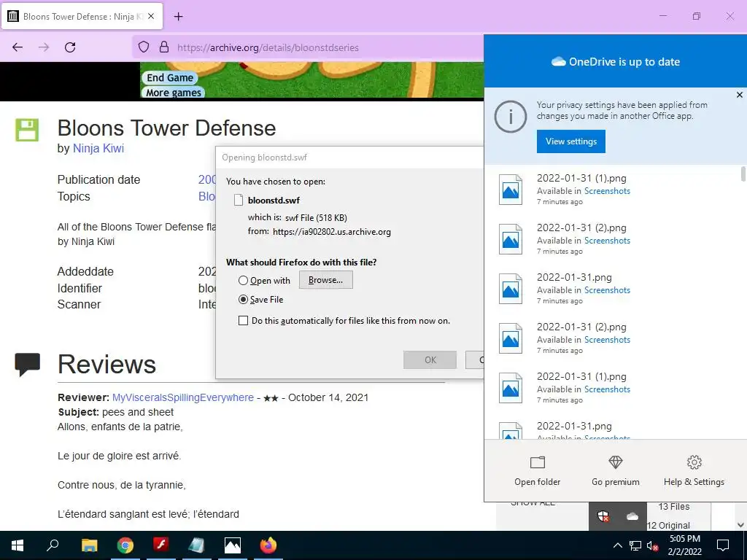Screen dimensions: 747x560
Task: Click the OneDrive cloud tray icon
Action: click(x=632, y=516)
